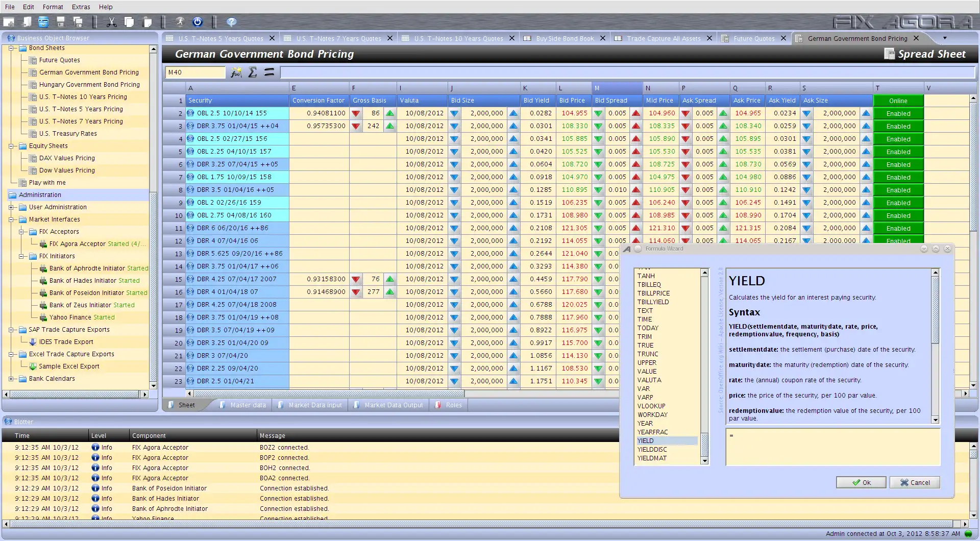Toggle the Enabled status for row 5
Screen dimensions: 980x541
[x=898, y=152]
